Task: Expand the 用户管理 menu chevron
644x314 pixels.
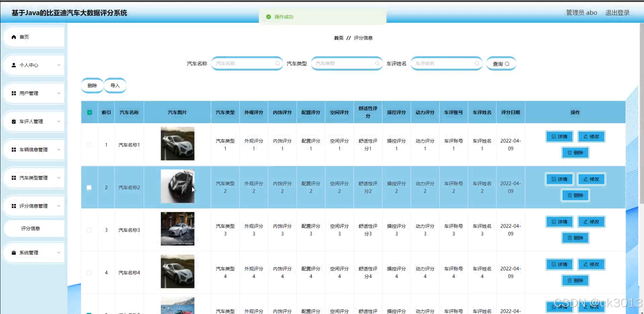Action: pyautogui.click(x=59, y=93)
